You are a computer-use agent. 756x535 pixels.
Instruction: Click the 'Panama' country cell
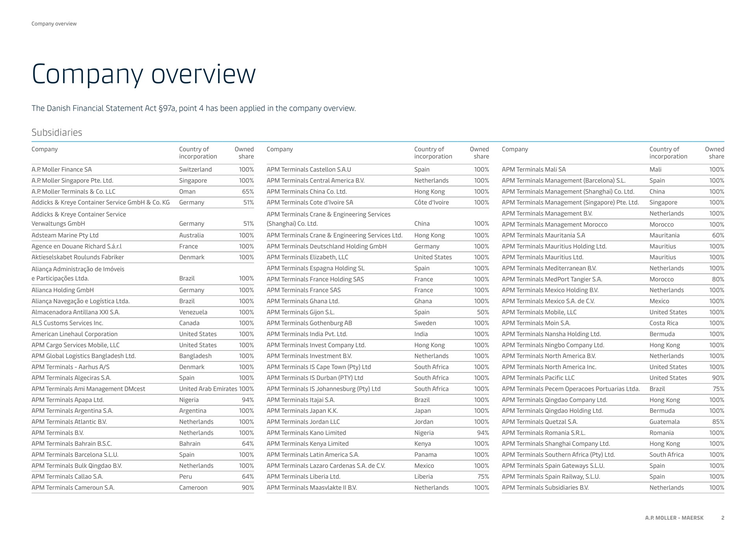tap(426, 455)
